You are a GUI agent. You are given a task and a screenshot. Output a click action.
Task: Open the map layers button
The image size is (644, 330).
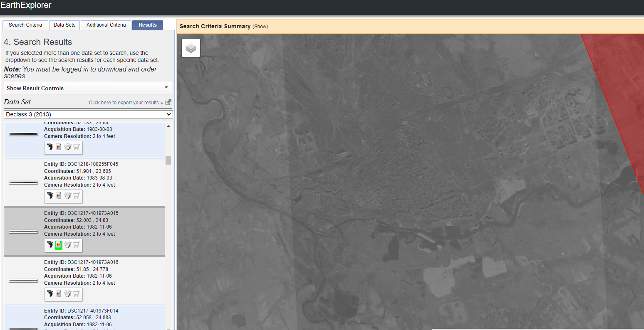coord(191,48)
